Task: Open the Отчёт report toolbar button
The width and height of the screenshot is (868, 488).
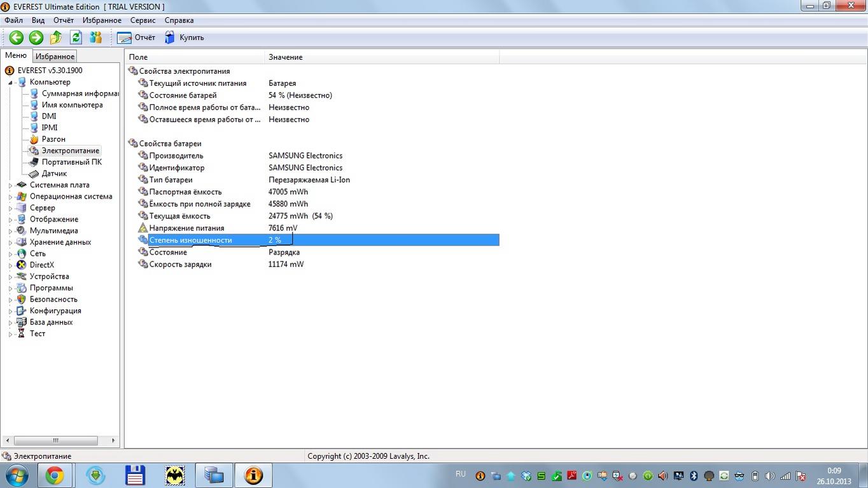Action: click(136, 38)
